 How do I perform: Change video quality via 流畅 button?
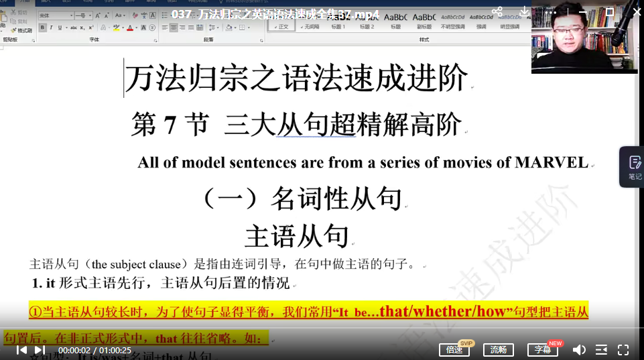click(x=498, y=350)
